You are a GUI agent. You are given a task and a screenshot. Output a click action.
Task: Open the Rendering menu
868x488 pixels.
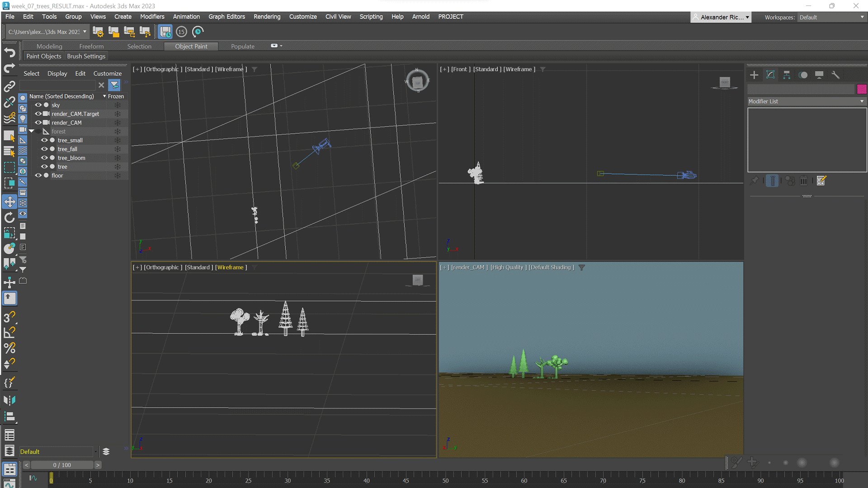click(267, 17)
